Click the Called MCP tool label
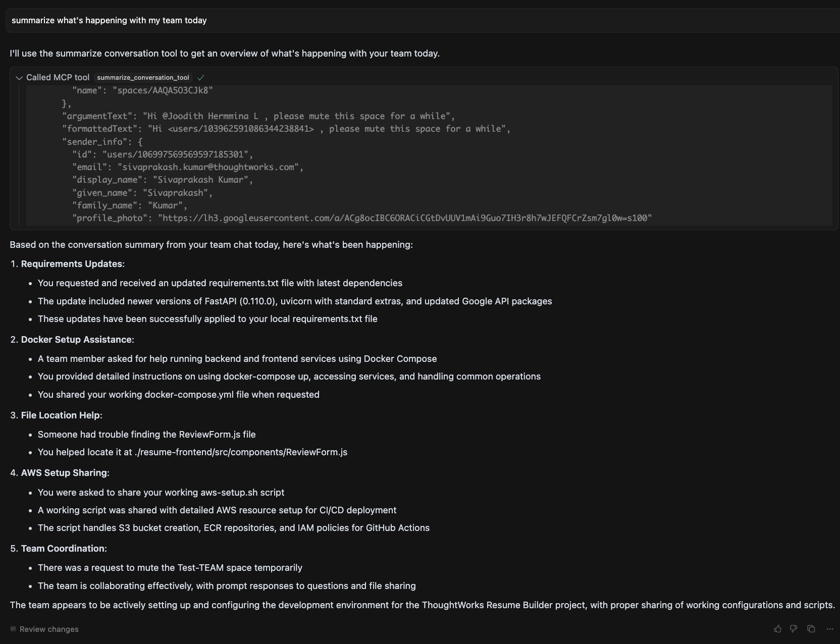Screen dimensions: 840x644 (x=58, y=77)
